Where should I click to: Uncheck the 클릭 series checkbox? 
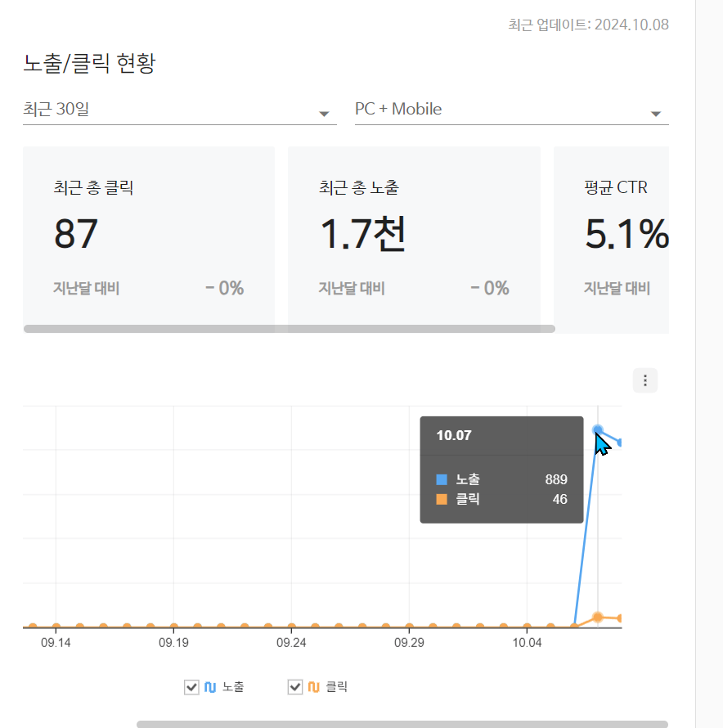tap(295, 686)
